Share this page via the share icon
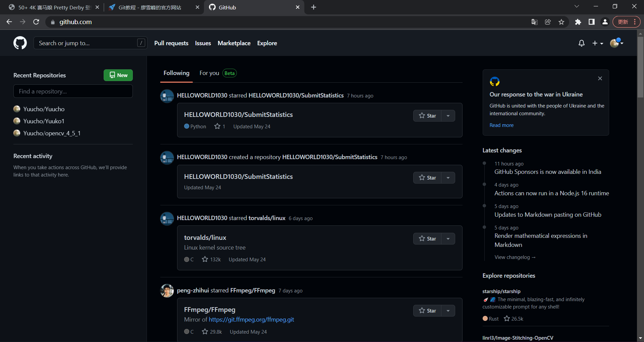Viewport: 644px width, 342px height. (548, 22)
